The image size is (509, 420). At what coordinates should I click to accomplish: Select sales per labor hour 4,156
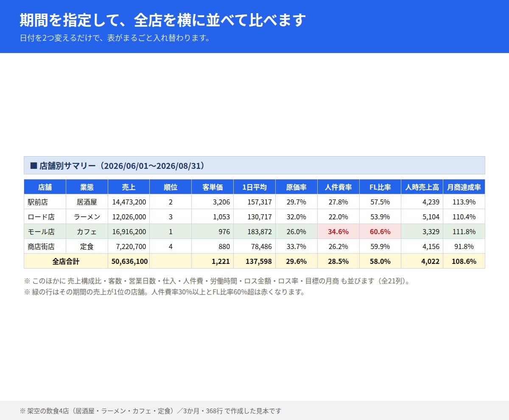(x=422, y=246)
